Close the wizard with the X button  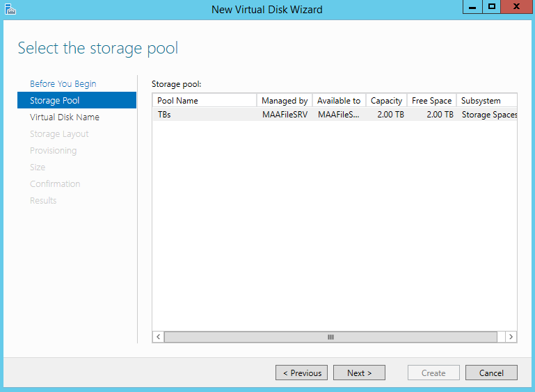pyautogui.click(x=517, y=7)
